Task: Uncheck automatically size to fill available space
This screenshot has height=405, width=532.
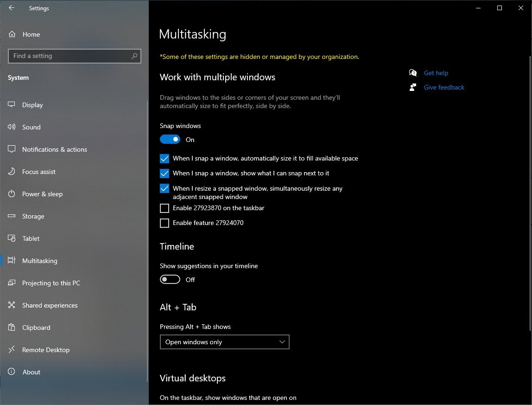Action: coord(165,159)
